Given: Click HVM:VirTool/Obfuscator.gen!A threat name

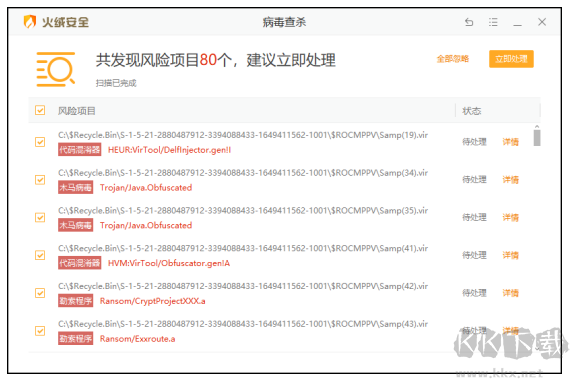Looking at the screenshot, I should [169, 263].
